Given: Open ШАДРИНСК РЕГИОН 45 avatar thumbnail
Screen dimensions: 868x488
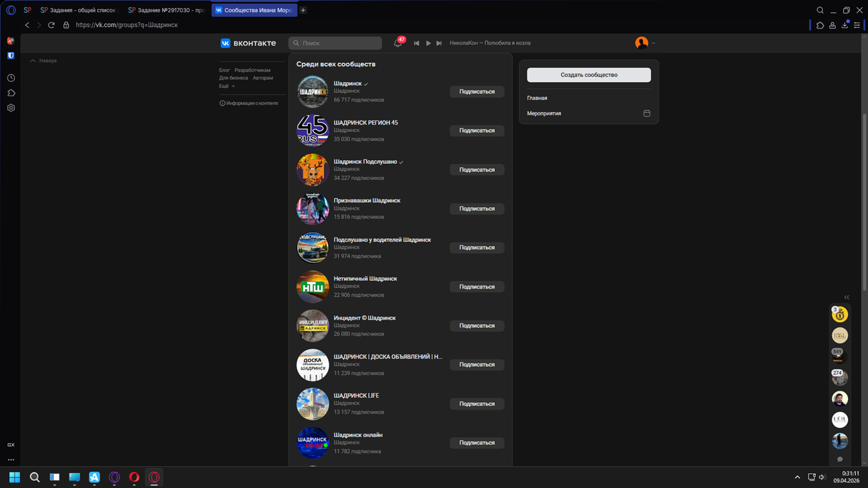Looking at the screenshot, I should (313, 130).
